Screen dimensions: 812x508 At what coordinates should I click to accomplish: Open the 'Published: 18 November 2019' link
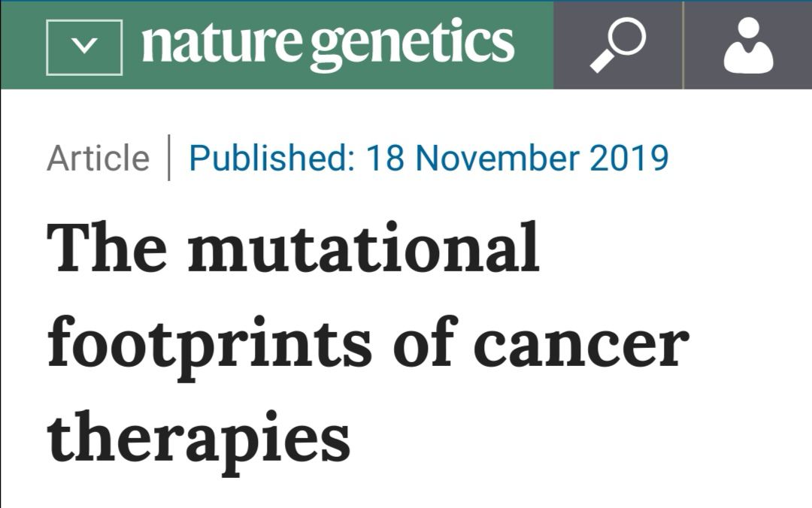pyautogui.click(x=429, y=158)
